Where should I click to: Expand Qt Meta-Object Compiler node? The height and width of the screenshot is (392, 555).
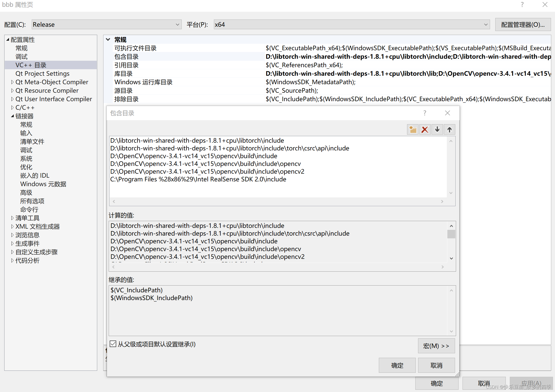[x=12, y=82]
